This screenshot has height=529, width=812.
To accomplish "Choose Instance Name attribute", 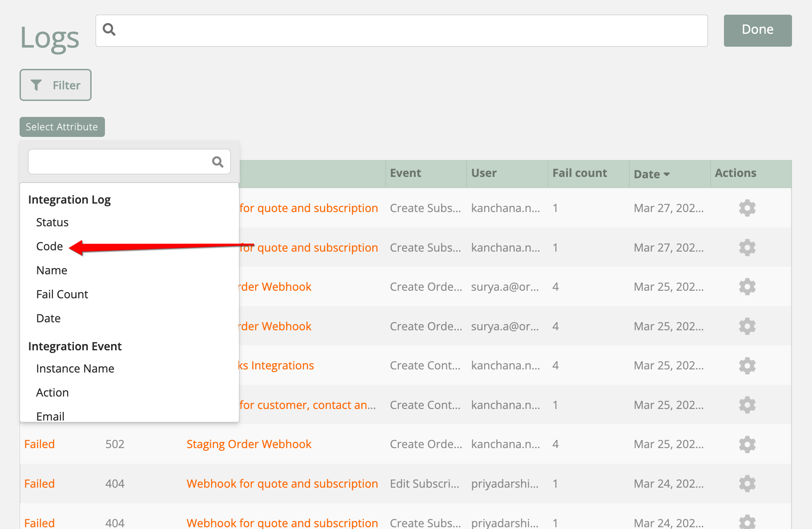I will point(75,369).
